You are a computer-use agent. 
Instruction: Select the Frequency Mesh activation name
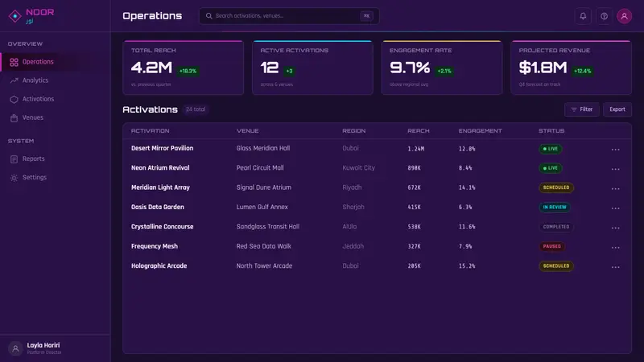pos(155,246)
